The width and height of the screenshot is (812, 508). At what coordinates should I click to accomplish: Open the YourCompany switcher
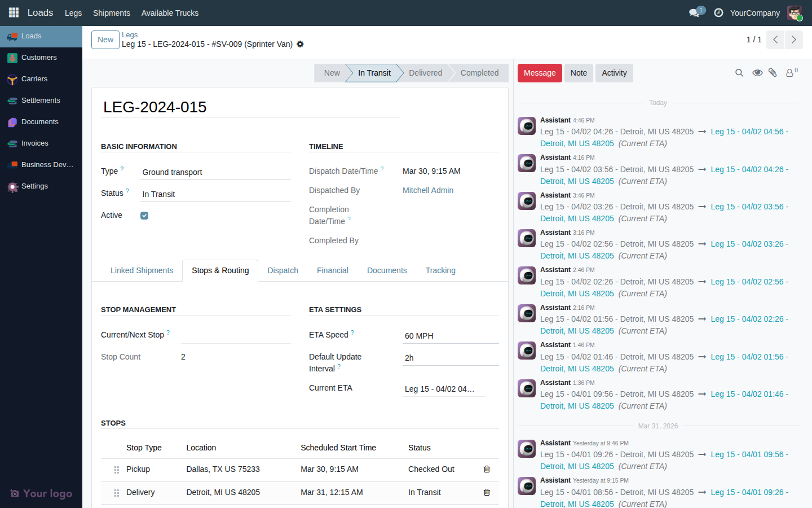(754, 12)
